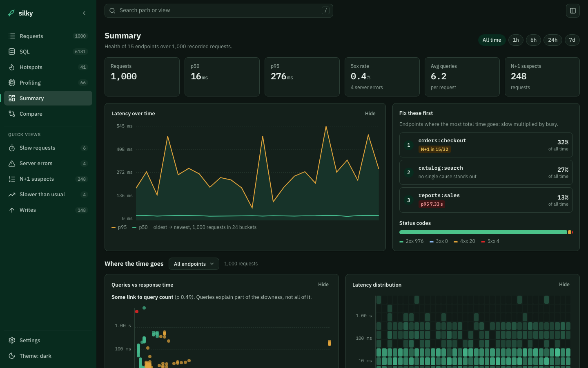
Task: Open the Profiling page
Action: [48, 83]
